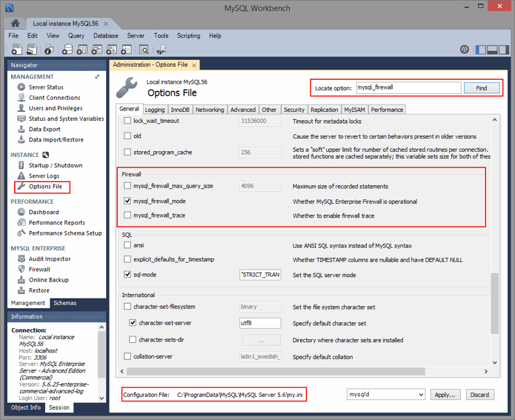Open Users and Privileges
Image resolution: width=515 pixels, height=420 pixels.
click(55, 108)
